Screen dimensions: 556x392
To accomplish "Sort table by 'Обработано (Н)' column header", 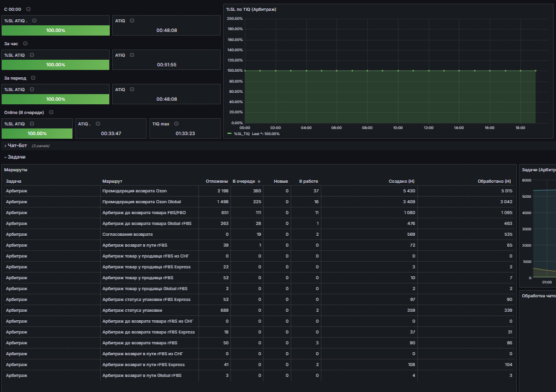I will click(x=494, y=182).
